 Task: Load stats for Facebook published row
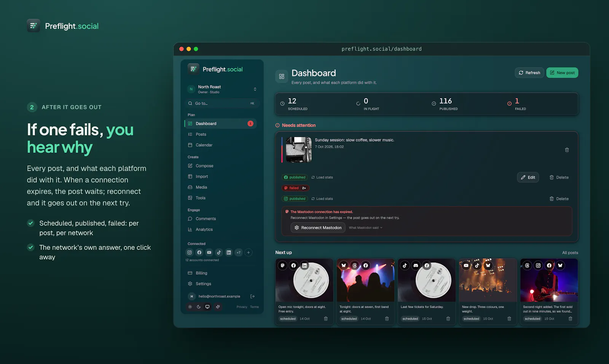coord(322,177)
